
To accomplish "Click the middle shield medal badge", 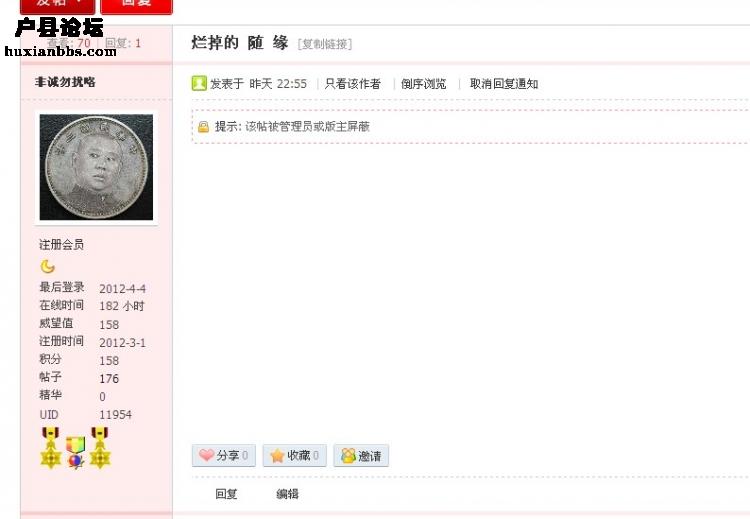I will [75, 452].
